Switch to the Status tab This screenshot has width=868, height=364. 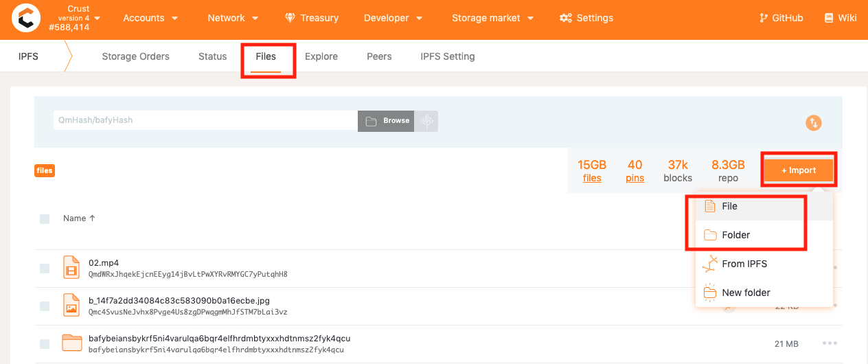212,56
